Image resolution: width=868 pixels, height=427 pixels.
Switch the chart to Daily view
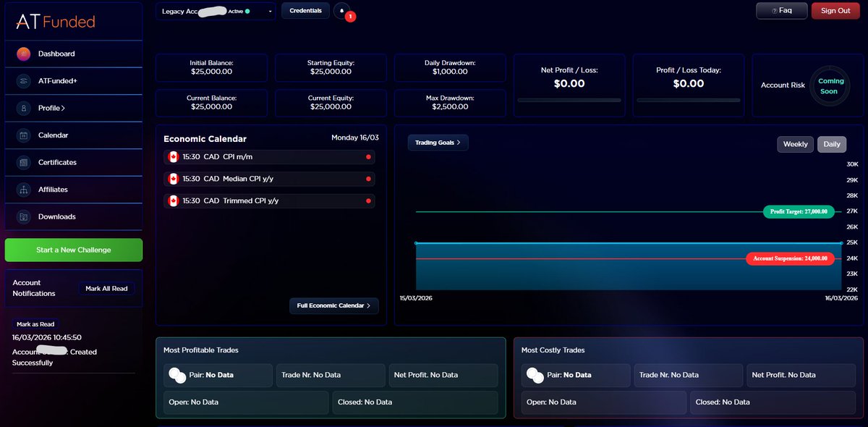coord(832,144)
